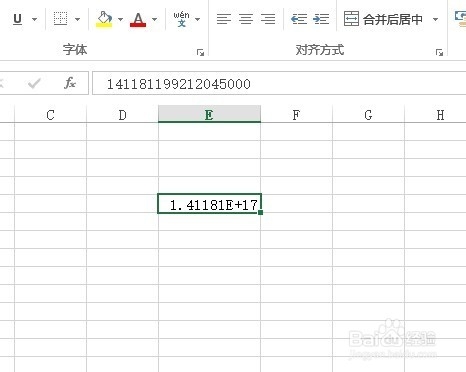The width and height of the screenshot is (466, 372).
Task: Confirm entry with formula bar checkmark
Action: (34, 83)
